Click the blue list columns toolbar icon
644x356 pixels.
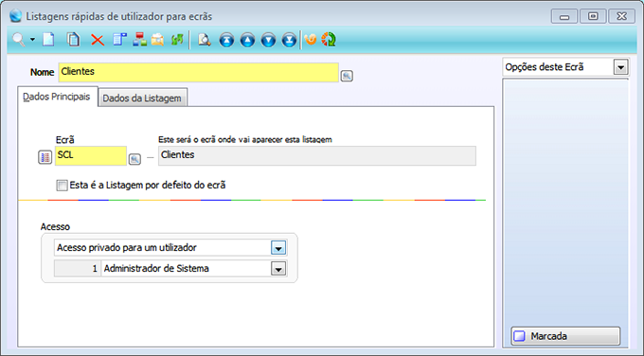coord(119,40)
